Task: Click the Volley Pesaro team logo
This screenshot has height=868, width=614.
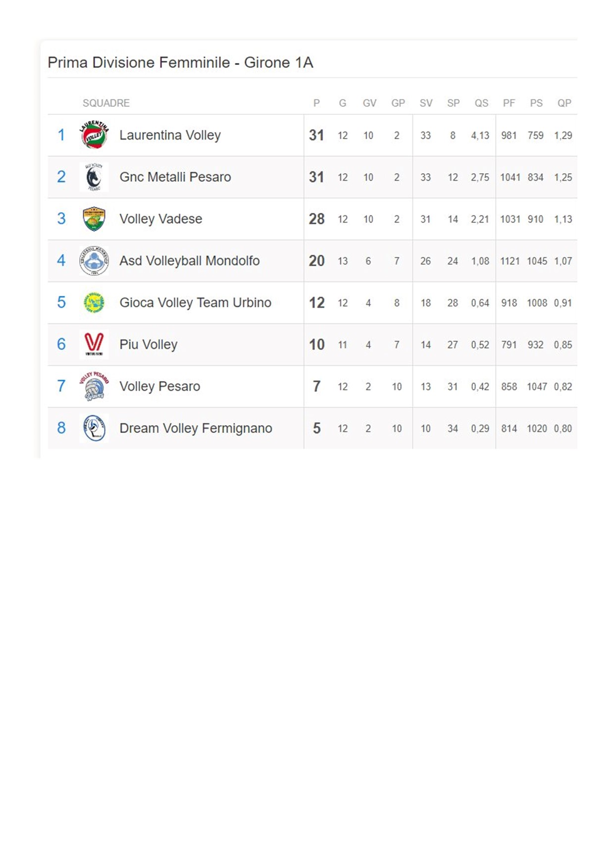Action: [94, 386]
